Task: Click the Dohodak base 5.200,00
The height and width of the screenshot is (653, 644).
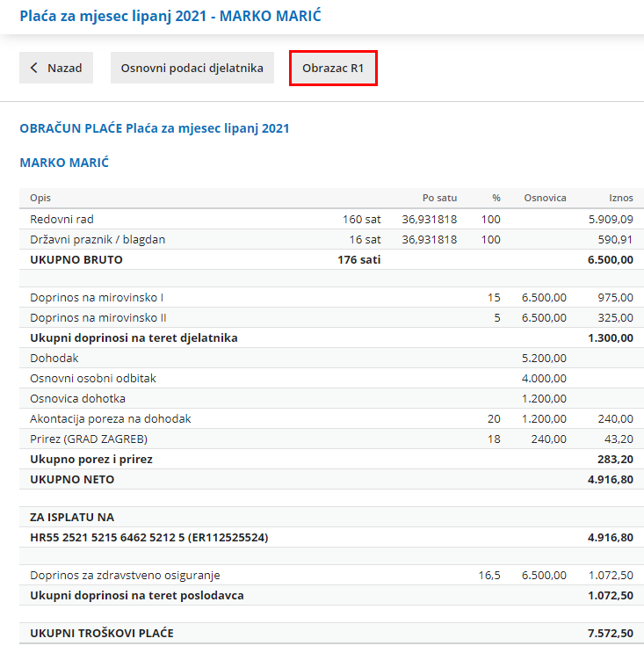Action: [544, 359]
